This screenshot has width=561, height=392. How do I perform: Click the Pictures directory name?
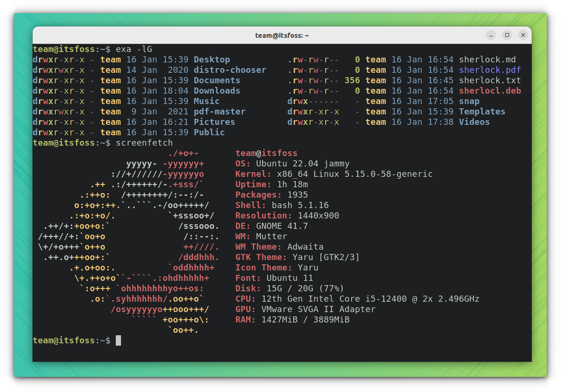[x=214, y=122]
